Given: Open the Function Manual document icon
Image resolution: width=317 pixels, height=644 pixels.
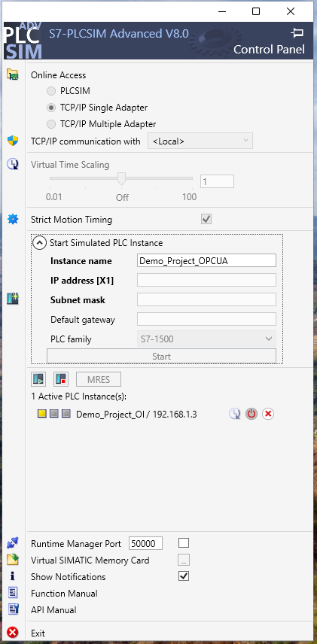Looking at the screenshot, I should (13, 593).
